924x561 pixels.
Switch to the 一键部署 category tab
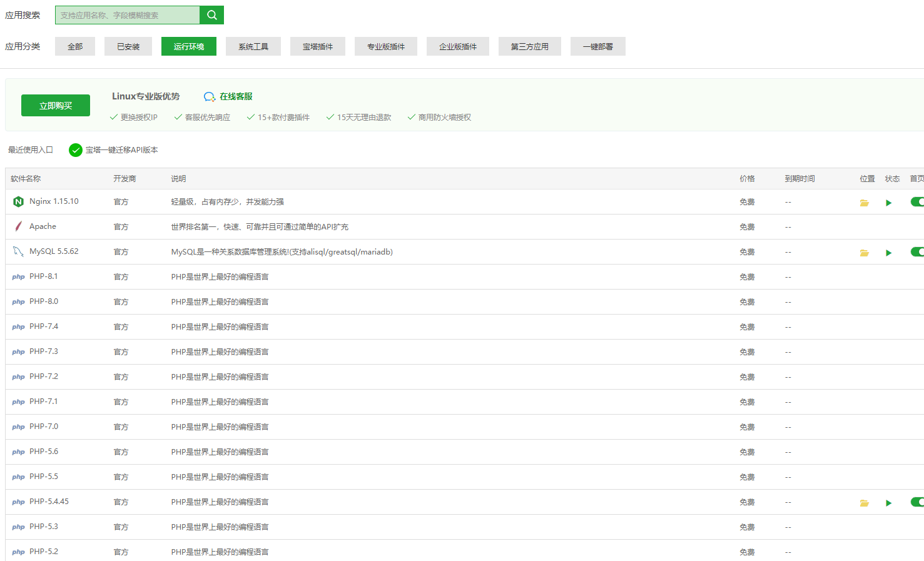tap(597, 46)
